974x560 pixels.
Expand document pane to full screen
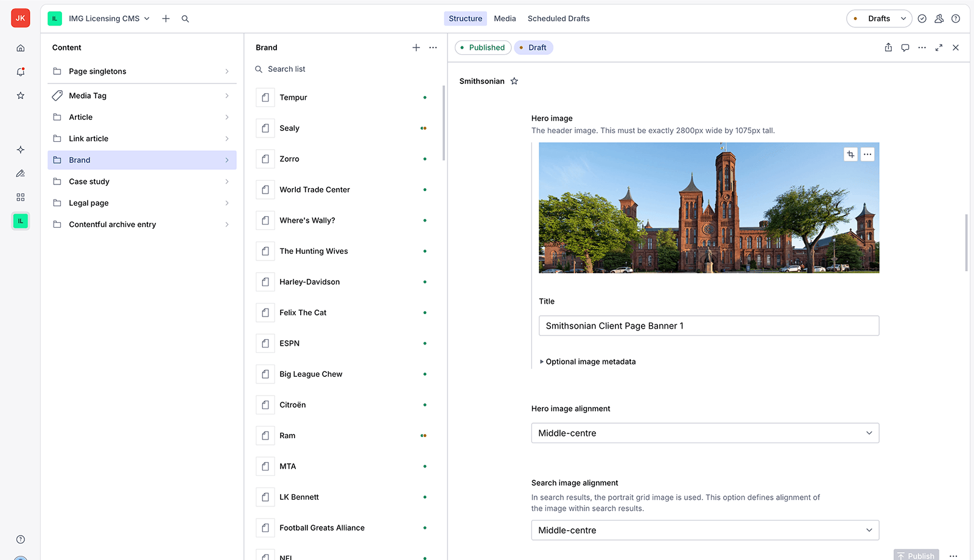939,47
